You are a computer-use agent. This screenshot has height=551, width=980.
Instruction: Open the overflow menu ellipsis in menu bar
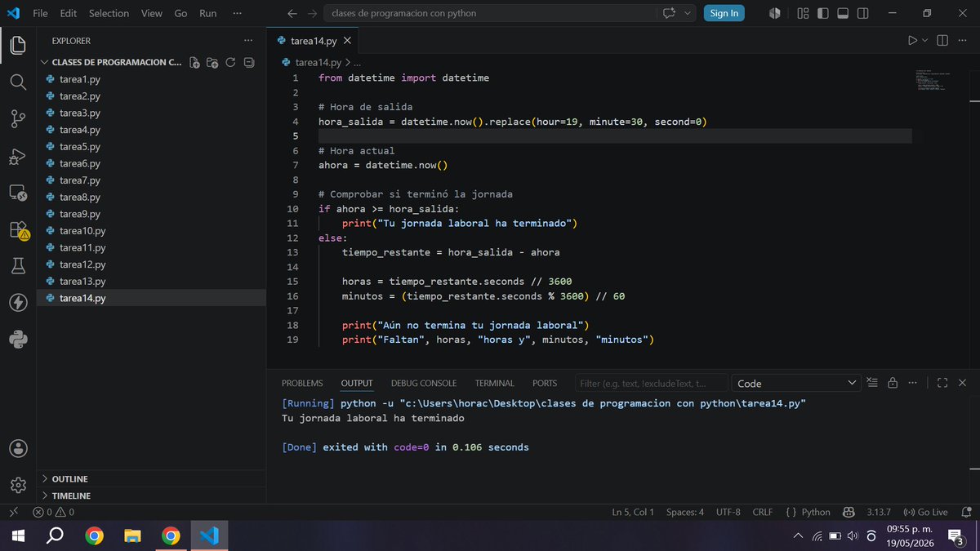click(x=237, y=13)
